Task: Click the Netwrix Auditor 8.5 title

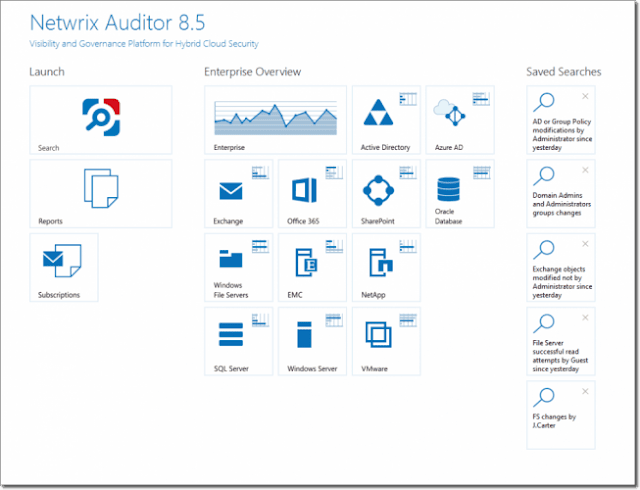Action: 118,22
